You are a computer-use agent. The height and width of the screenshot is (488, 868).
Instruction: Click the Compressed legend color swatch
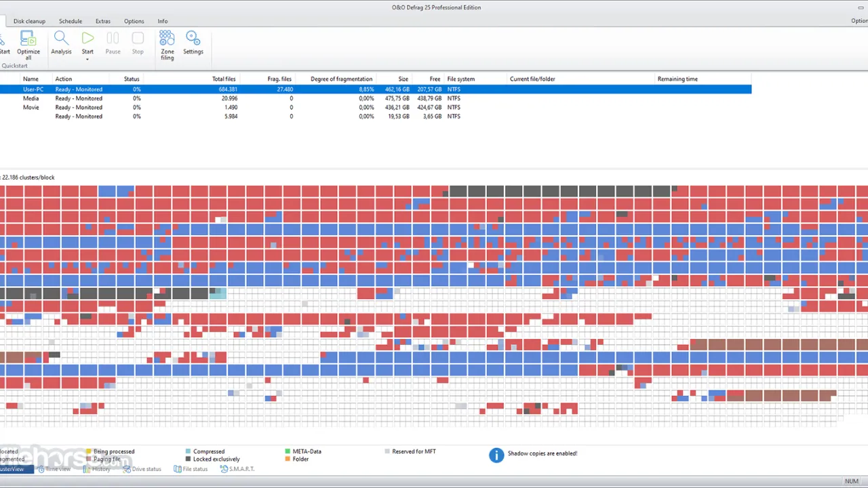point(188,451)
